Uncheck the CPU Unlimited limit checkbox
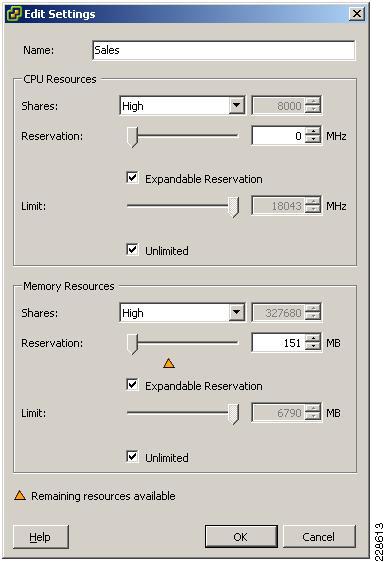Image resolution: width=384 pixels, height=562 pixels. (x=132, y=249)
